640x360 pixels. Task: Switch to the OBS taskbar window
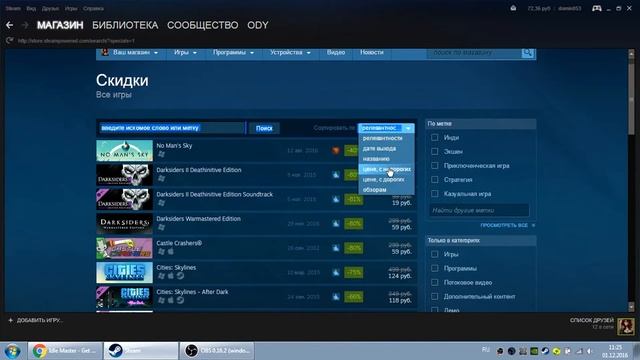pyautogui.click(x=217, y=351)
